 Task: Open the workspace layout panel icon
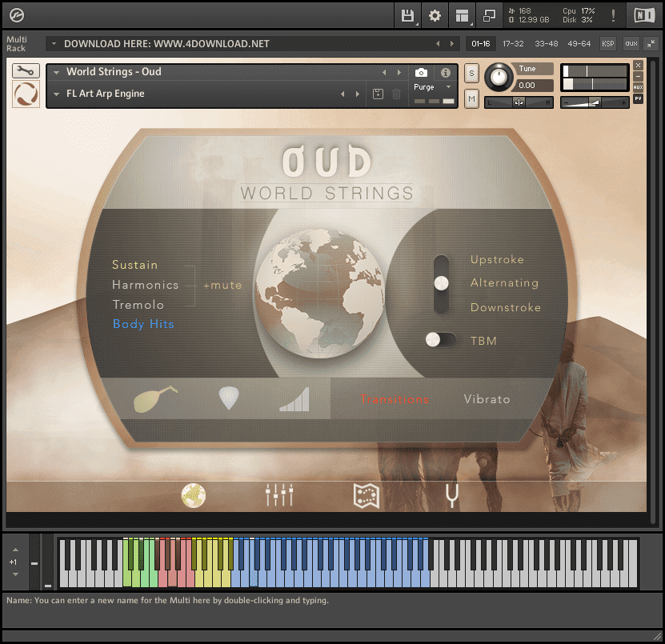pos(462,16)
